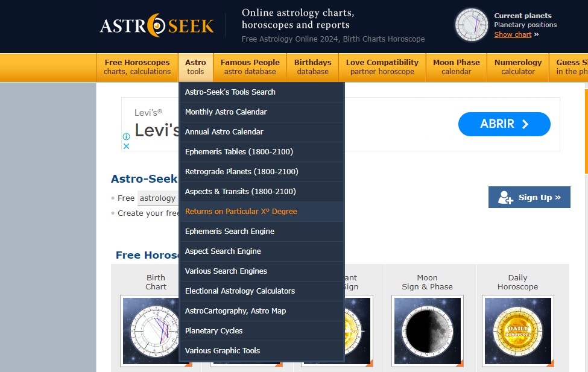Select Returns on Particular X° Degree
588x372 pixels.
coord(241,212)
